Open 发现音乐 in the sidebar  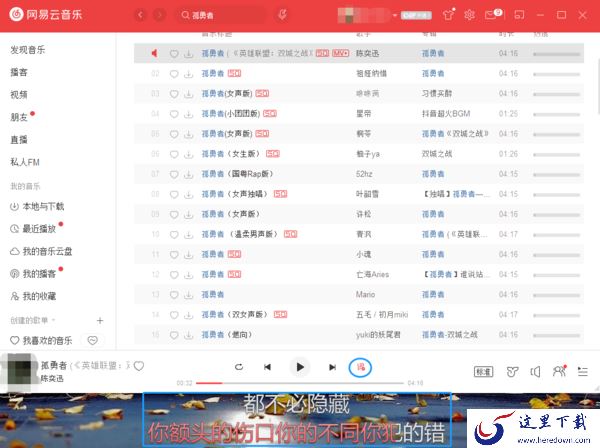28,50
